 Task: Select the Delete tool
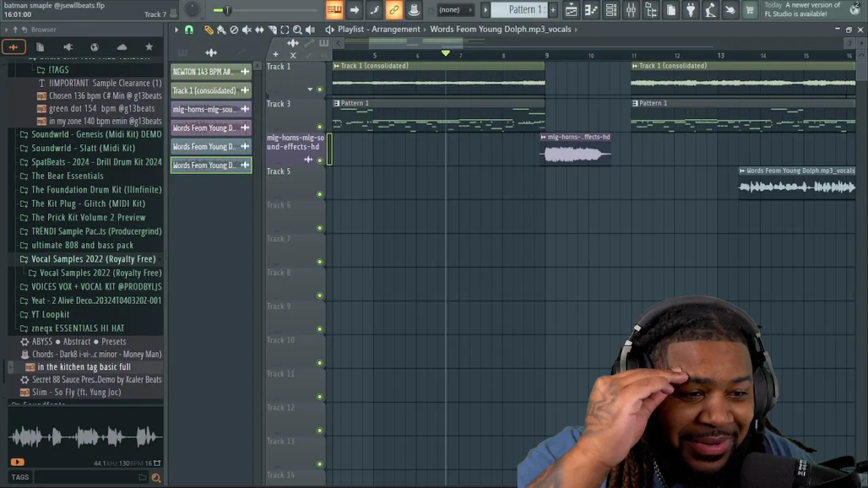pos(234,30)
